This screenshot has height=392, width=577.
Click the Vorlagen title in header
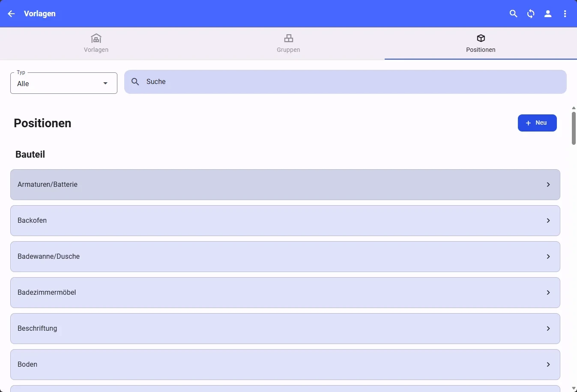click(40, 14)
